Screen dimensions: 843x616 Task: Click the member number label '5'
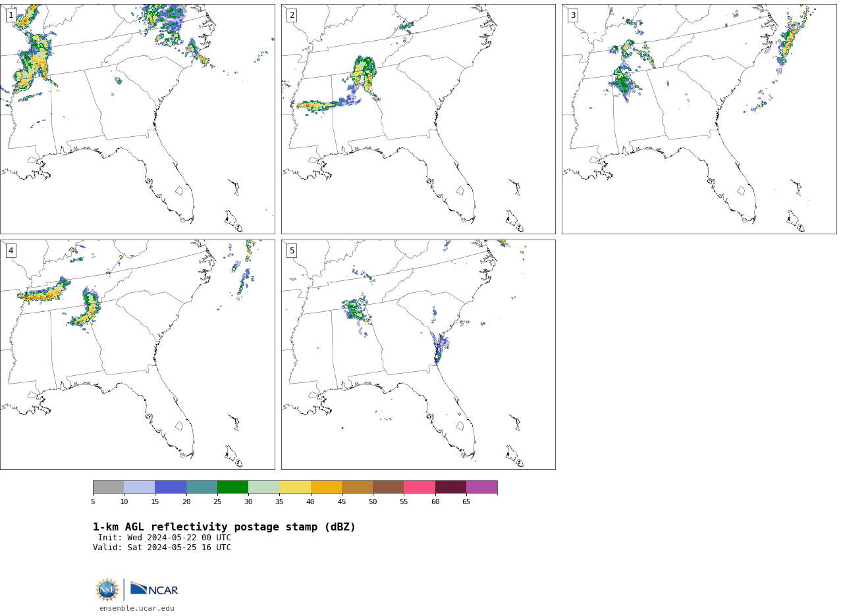tap(292, 251)
